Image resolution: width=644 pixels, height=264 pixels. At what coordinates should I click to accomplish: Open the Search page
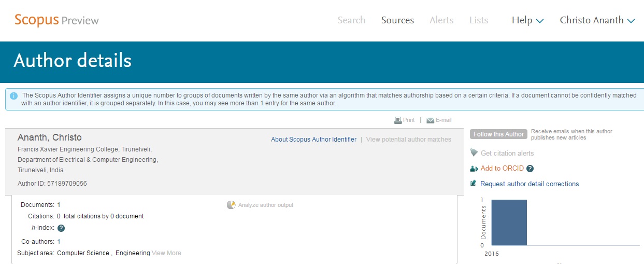tap(351, 20)
